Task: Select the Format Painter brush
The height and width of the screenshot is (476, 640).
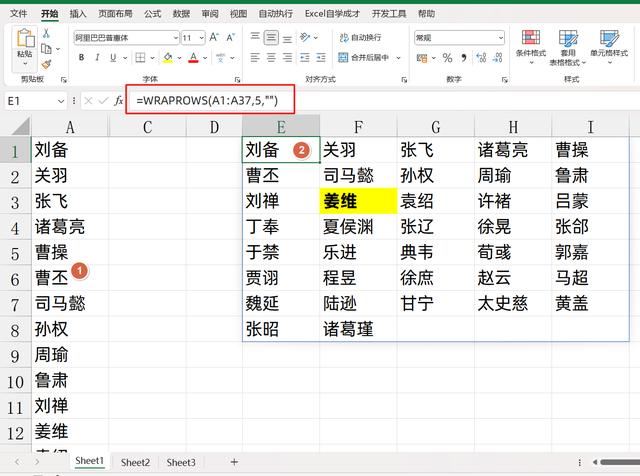Action: click(47, 64)
